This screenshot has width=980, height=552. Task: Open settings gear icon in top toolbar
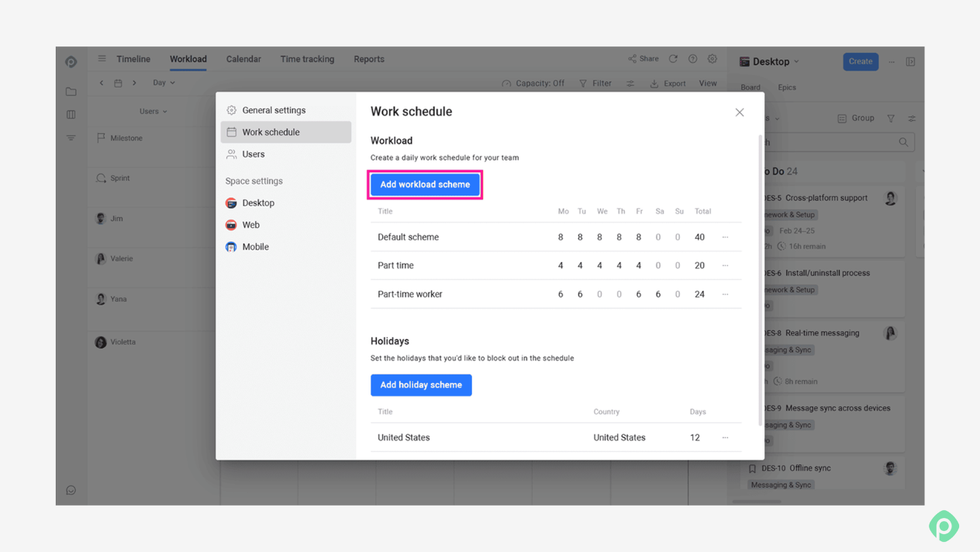point(713,59)
